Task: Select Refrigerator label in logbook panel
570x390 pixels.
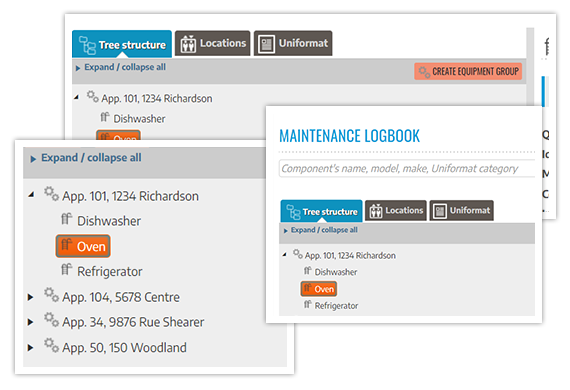Action: point(336,306)
